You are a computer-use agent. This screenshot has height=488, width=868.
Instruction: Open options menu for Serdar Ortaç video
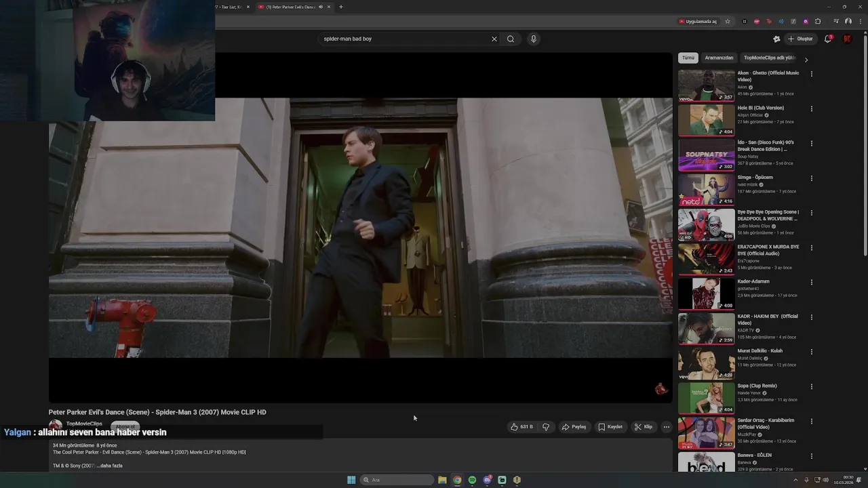[x=811, y=421]
